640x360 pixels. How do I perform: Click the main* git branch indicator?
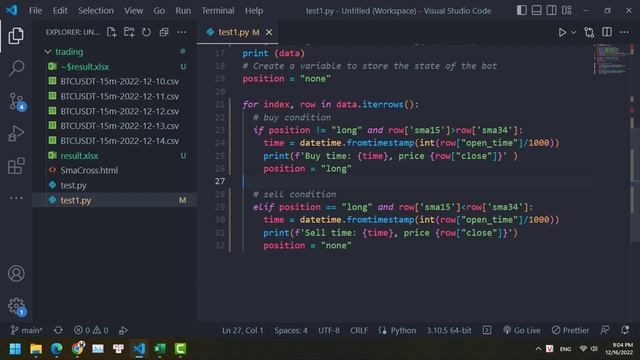pyautogui.click(x=26, y=330)
